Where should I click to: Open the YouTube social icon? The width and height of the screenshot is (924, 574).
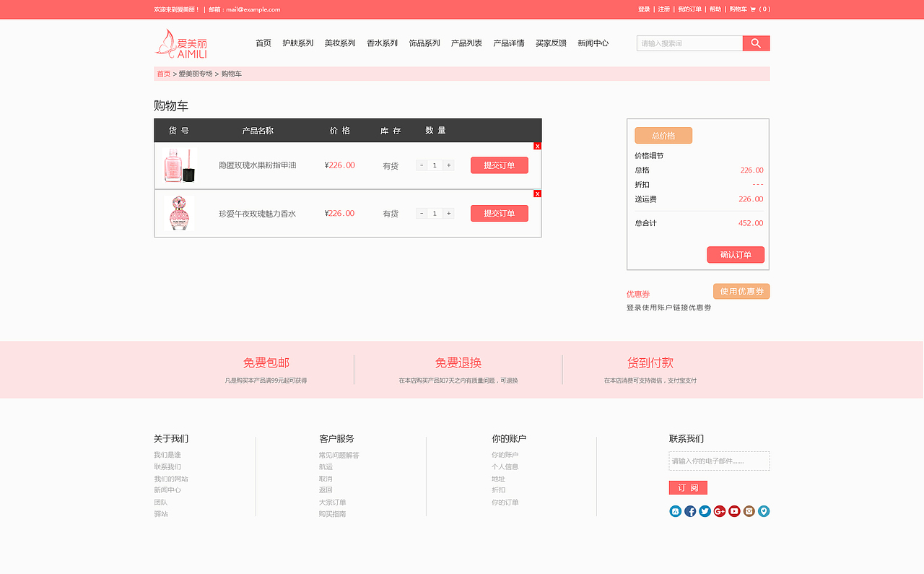coord(734,511)
